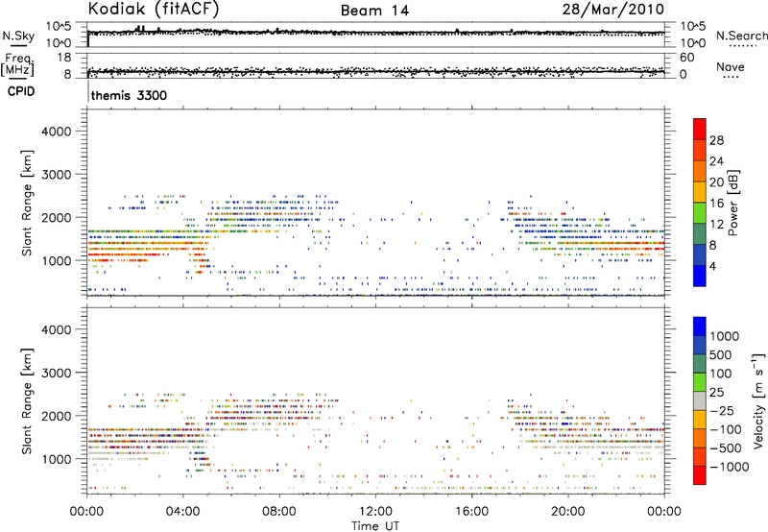Click the '2000' tick of the velocity plot
The height and width of the screenshot is (532, 768).
point(57,416)
